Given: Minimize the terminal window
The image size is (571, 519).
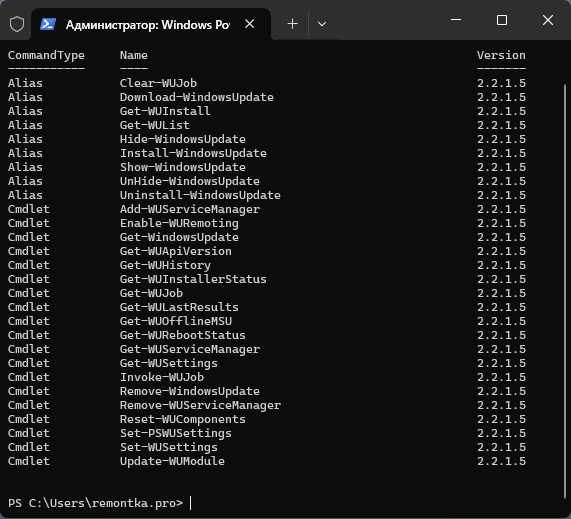Looking at the screenshot, I should coord(456,20).
